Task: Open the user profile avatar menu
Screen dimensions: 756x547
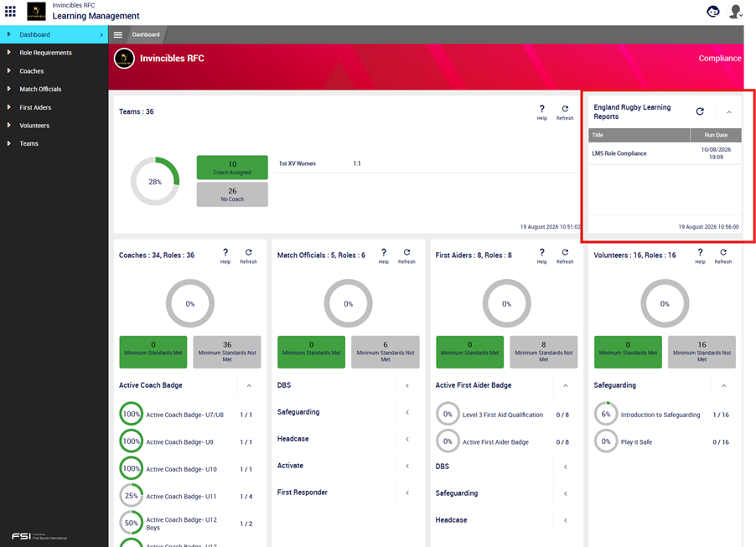Action: [735, 11]
